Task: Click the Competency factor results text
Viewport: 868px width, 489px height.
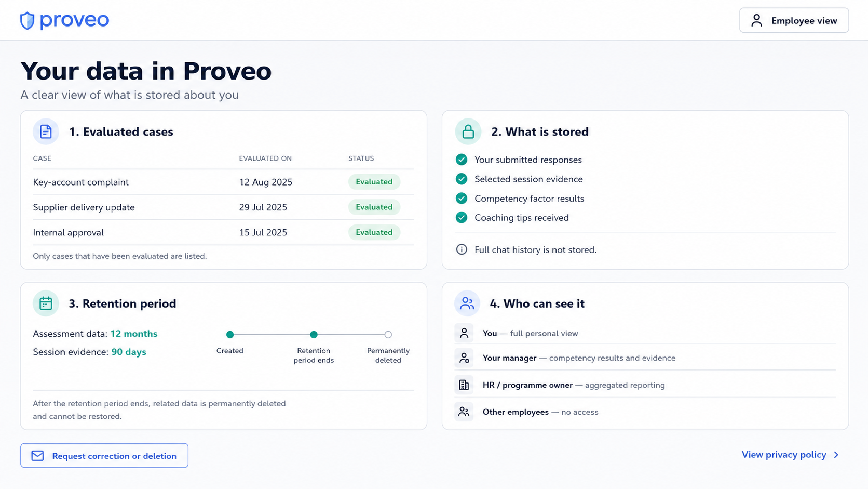Action: [530, 199]
